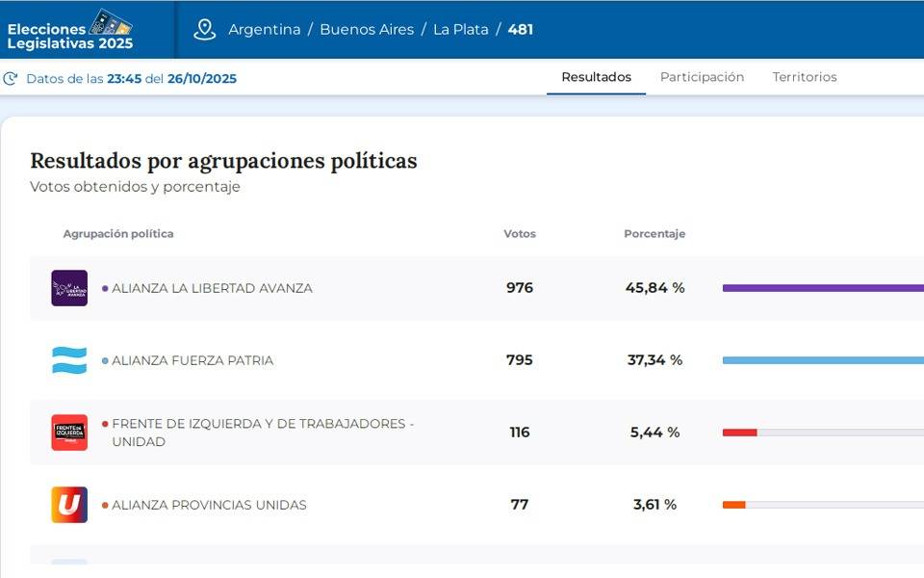
Task: Click breadcrumb item 481
Action: click(521, 30)
